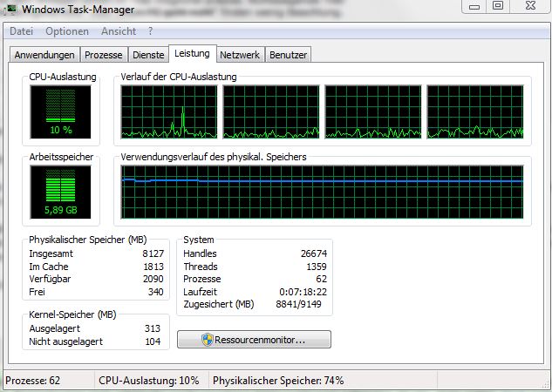Click the System group label
This screenshot has height=392, width=552.
coord(199,240)
